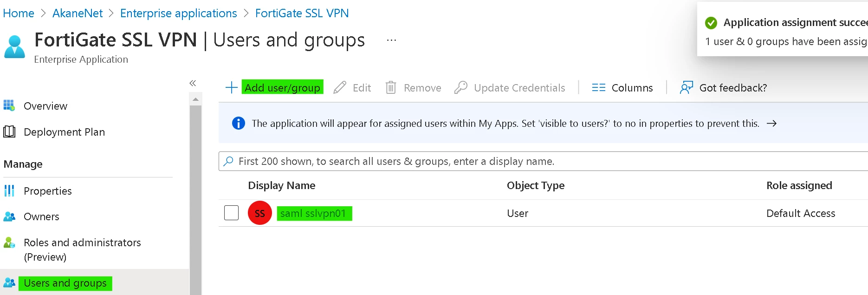Open Roles and administrators (Preview)
868x295 pixels.
(x=82, y=249)
